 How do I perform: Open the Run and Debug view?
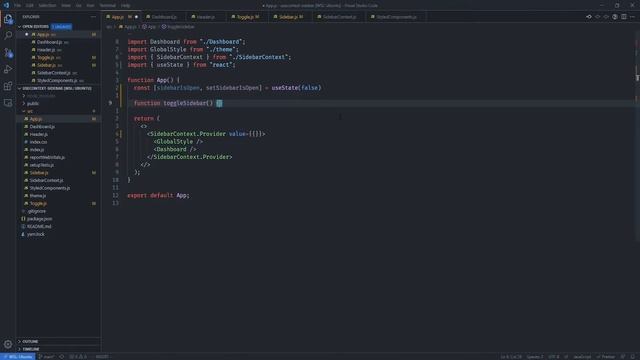(8, 69)
